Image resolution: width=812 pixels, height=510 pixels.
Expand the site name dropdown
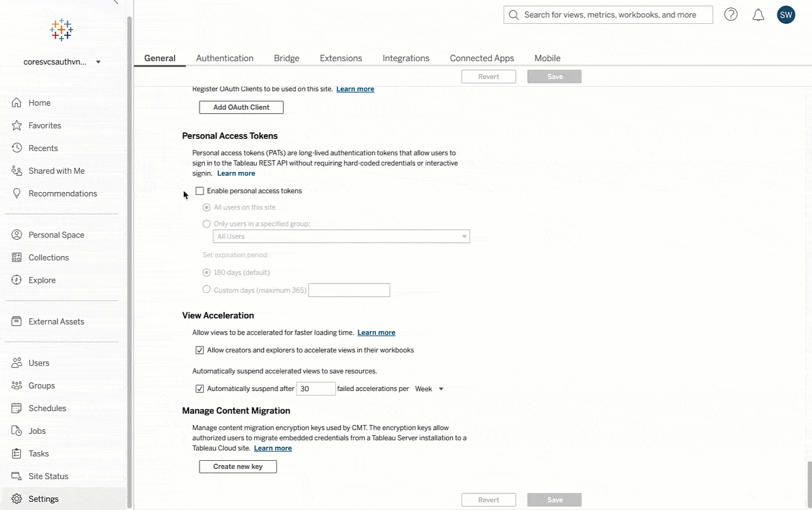coord(98,62)
